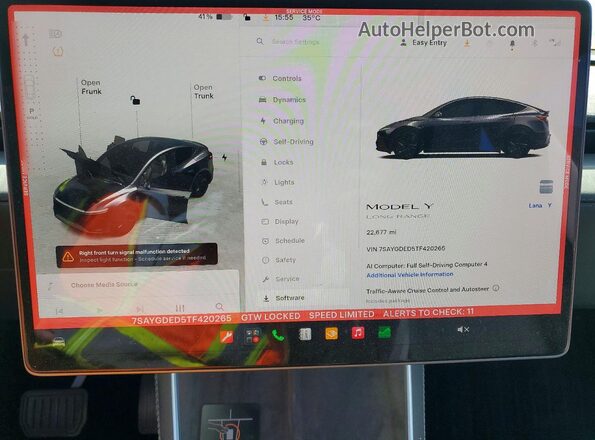Toggle the door lock icon above the car

click(x=135, y=100)
